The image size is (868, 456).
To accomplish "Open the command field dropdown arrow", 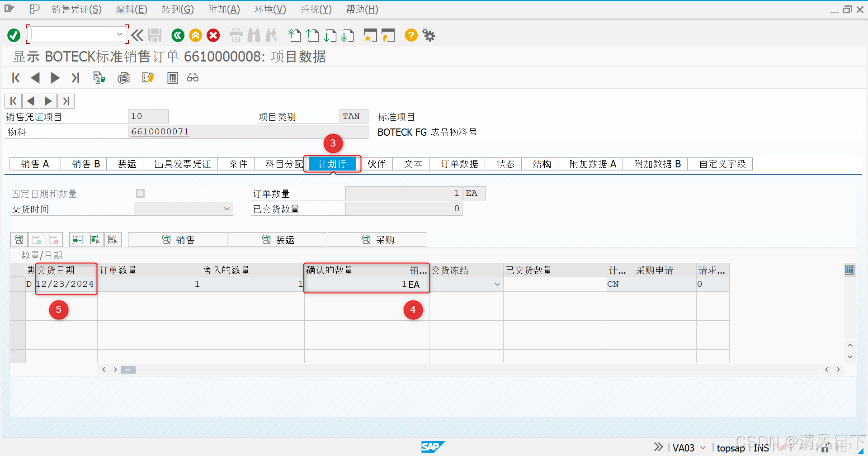I will (119, 34).
